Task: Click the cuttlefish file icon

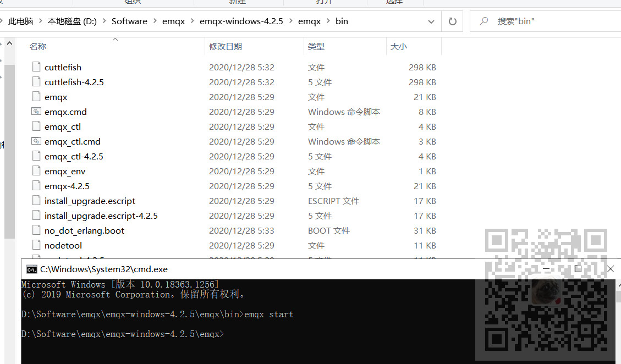Action: click(x=36, y=67)
